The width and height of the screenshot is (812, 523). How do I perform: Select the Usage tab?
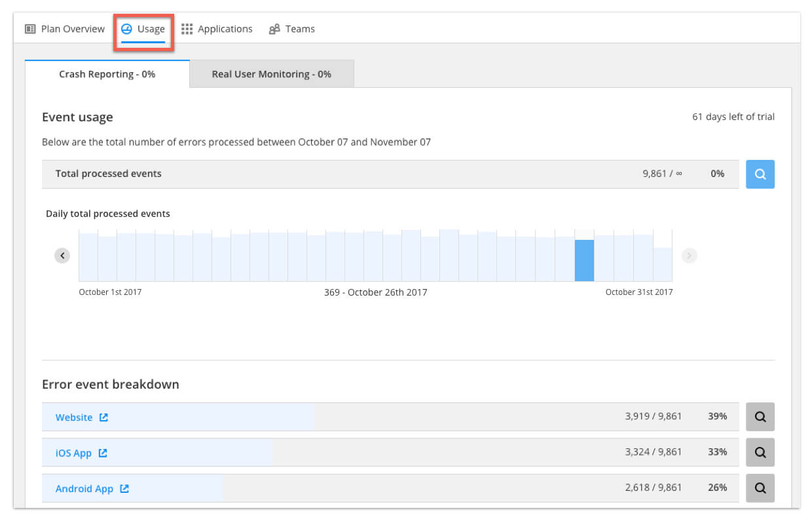143,29
